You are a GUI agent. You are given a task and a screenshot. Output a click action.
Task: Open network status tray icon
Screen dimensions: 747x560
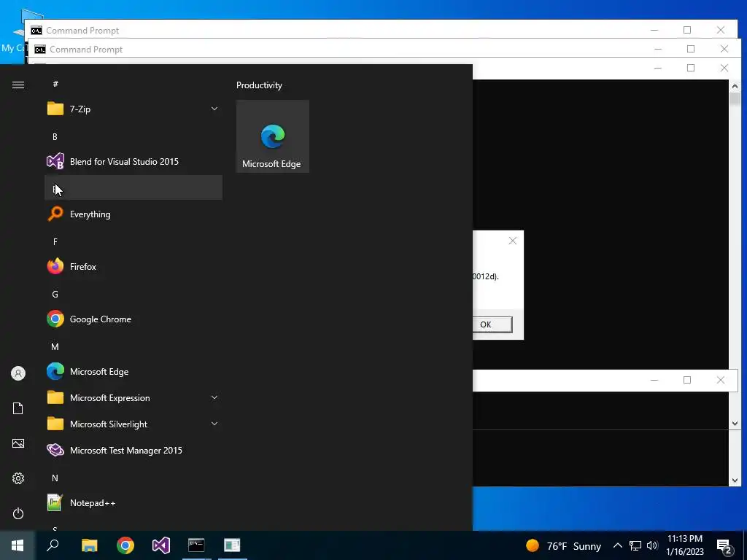click(x=635, y=545)
